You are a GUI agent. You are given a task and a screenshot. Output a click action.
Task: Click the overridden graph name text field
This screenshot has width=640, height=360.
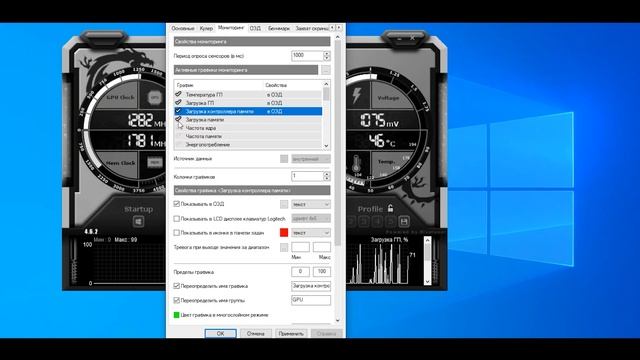(311, 286)
